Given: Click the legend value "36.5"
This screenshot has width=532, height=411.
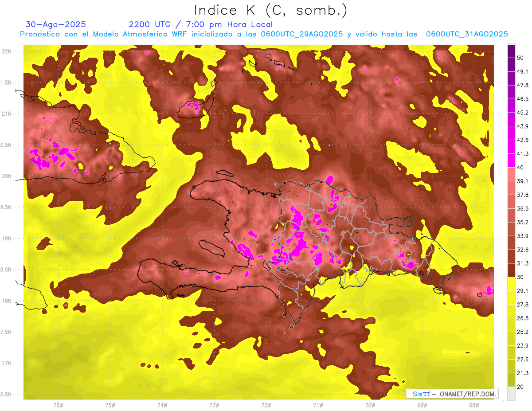Looking at the screenshot, I should point(523,208).
